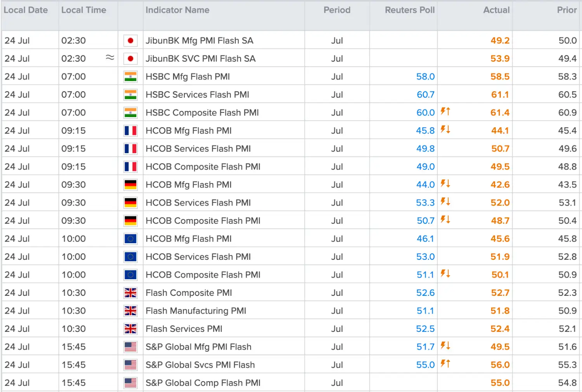582x392 pixels.
Task: Click Prior value 43.5
Action: pyautogui.click(x=567, y=185)
